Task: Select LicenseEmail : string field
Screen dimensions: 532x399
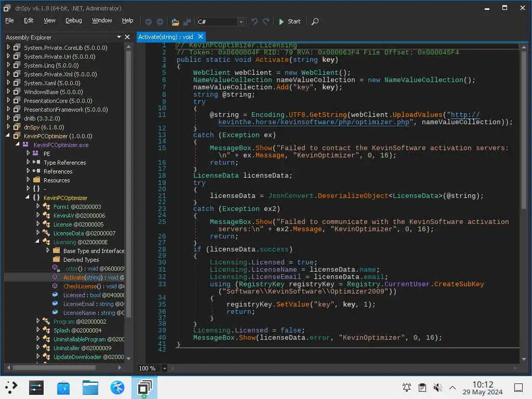Action: tap(94, 303)
